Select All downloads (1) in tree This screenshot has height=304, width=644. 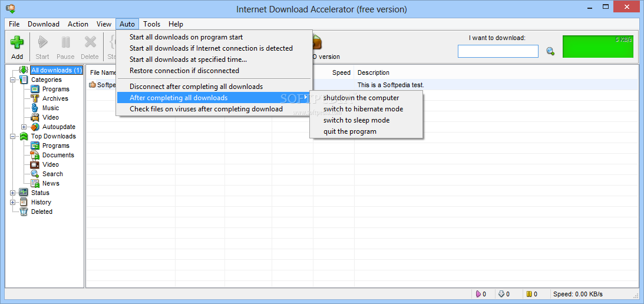[57, 70]
